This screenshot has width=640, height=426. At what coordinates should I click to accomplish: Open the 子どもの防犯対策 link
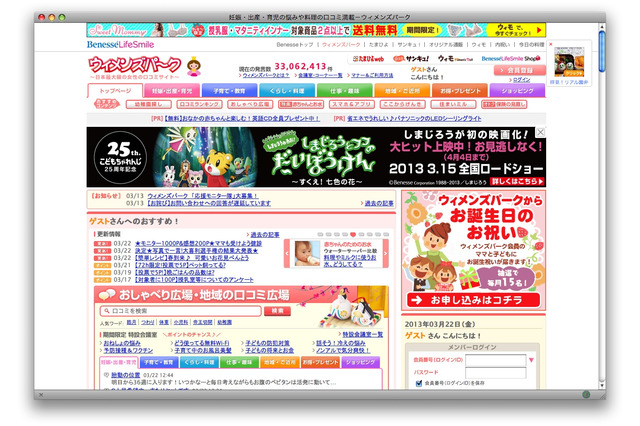click(x=267, y=343)
